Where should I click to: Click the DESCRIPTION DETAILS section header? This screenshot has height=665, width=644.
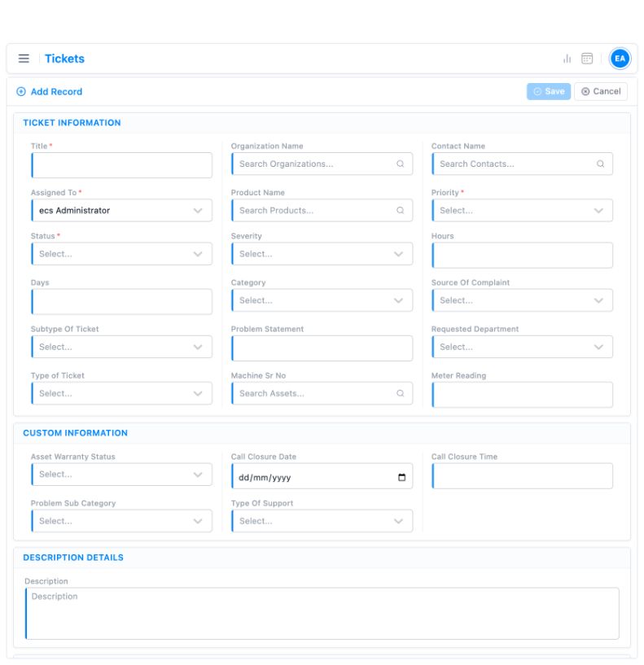[x=73, y=558]
